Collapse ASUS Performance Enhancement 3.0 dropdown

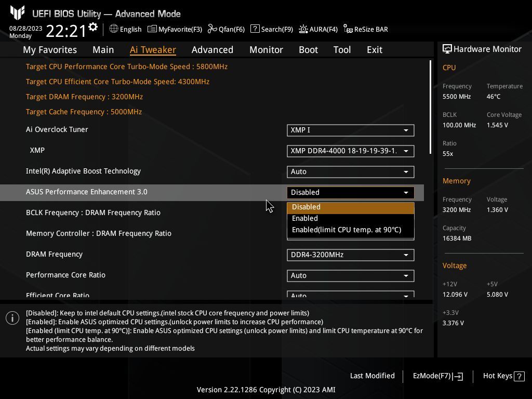click(x=351, y=192)
